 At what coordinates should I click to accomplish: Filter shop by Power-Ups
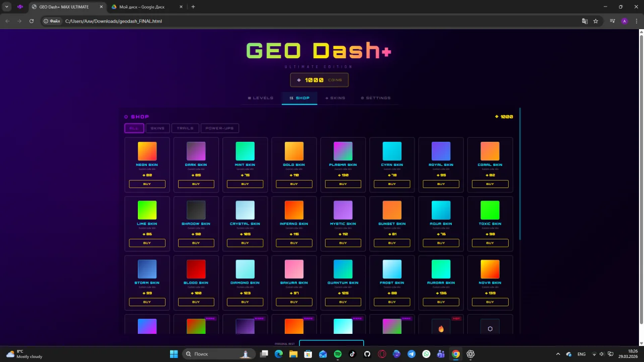pyautogui.click(x=220, y=128)
